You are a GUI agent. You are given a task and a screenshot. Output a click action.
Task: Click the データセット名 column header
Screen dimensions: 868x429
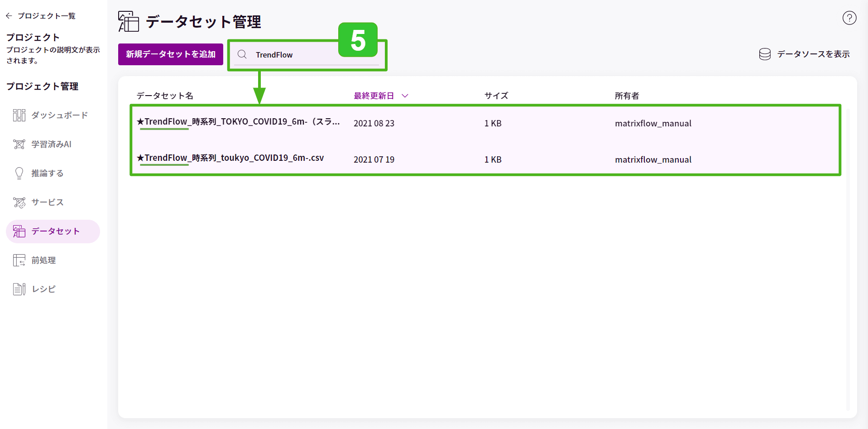[x=165, y=96]
